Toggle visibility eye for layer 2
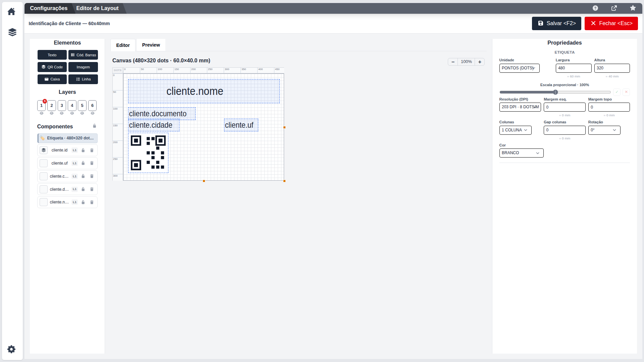Screen dimensions: 644x362 52,113
